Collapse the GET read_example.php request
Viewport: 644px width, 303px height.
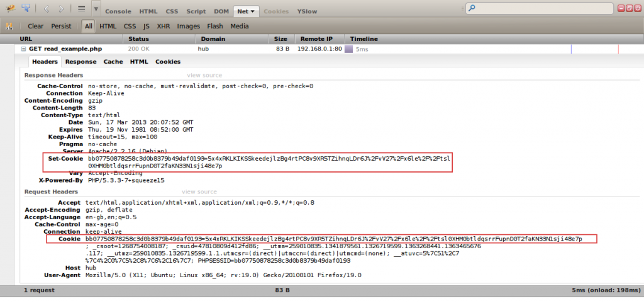tap(23, 49)
